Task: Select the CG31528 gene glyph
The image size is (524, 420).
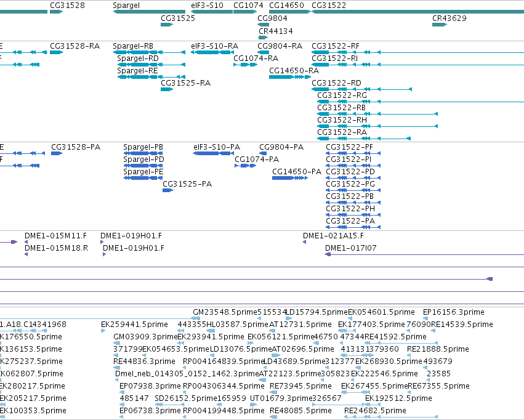Action: pyautogui.click(x=56, y=12)
